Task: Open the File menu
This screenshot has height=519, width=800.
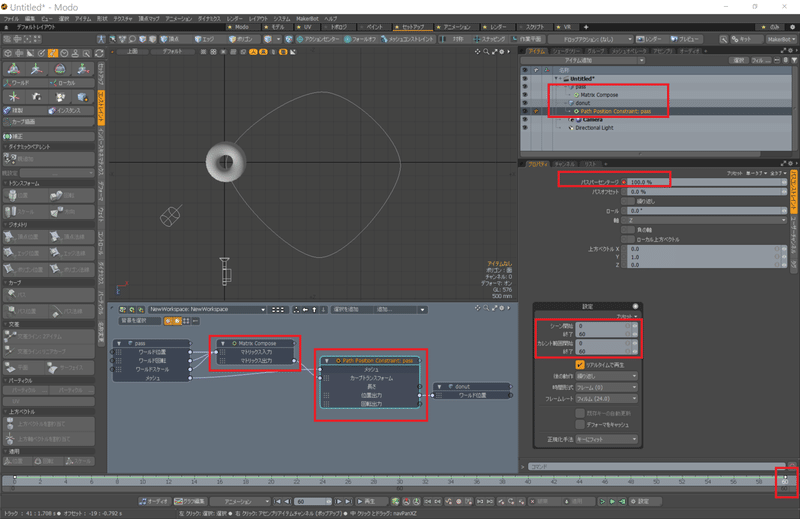Action: pos(11,18)
